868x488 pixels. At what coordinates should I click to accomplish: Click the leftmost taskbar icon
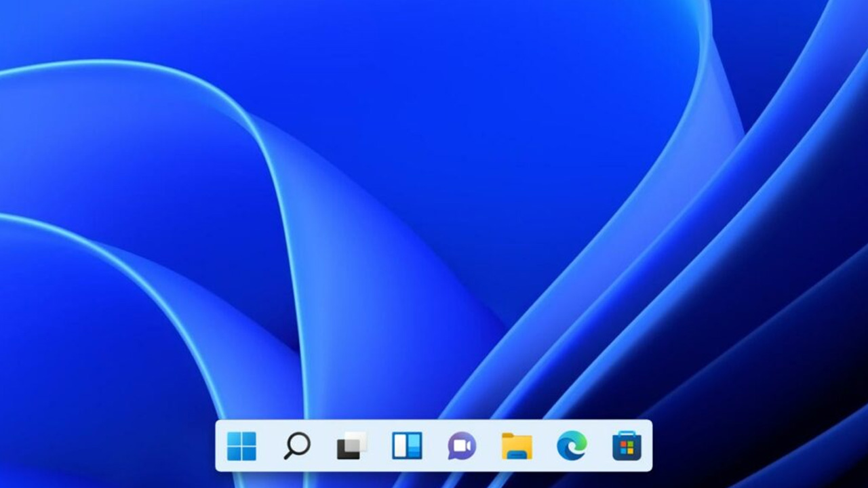[242, 446]
